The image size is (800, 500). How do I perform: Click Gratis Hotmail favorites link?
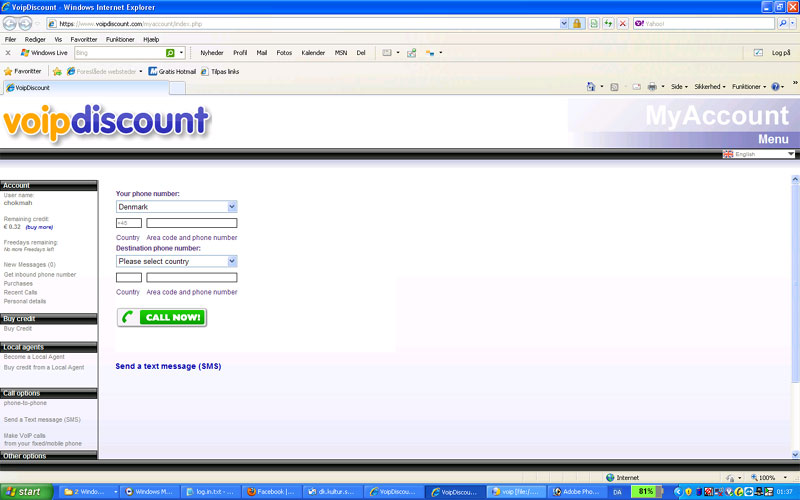pos(172,71)
